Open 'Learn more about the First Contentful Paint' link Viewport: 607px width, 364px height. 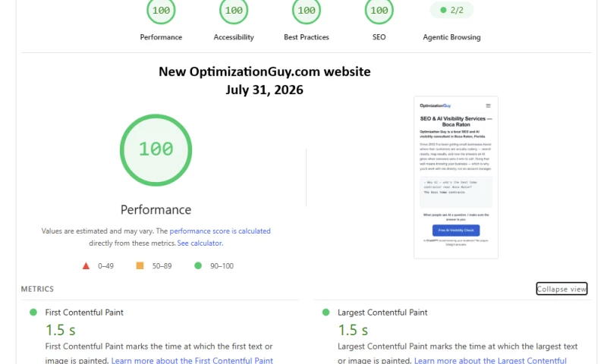192,360
